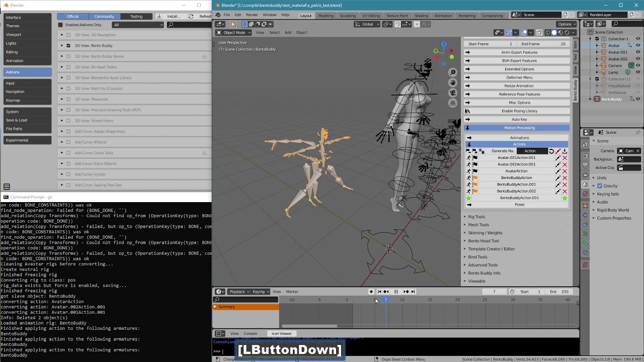
Task: Enable the 3D View: MeasureIt add-on checkbox
Action: 68,99
